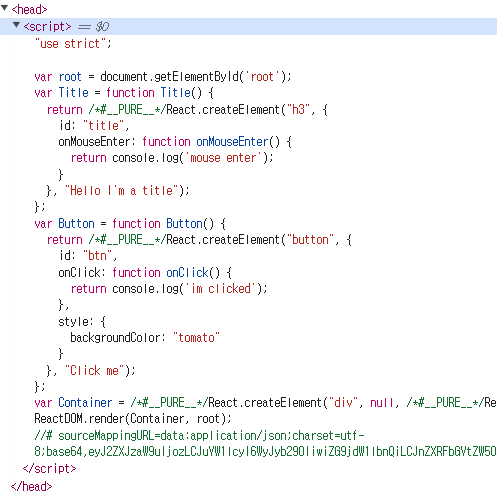Click the createElement("h3" return line

(x=187, y=109)
